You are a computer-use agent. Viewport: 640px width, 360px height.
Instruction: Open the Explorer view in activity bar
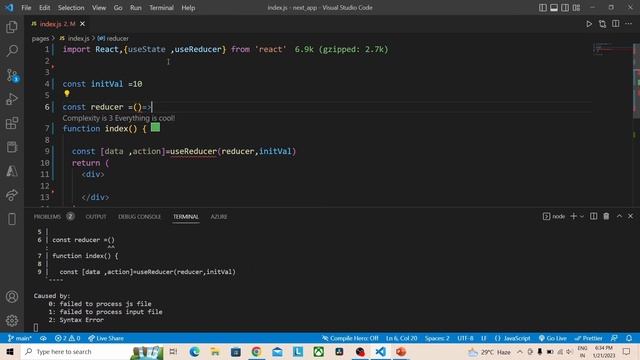(x=12, y=27)
